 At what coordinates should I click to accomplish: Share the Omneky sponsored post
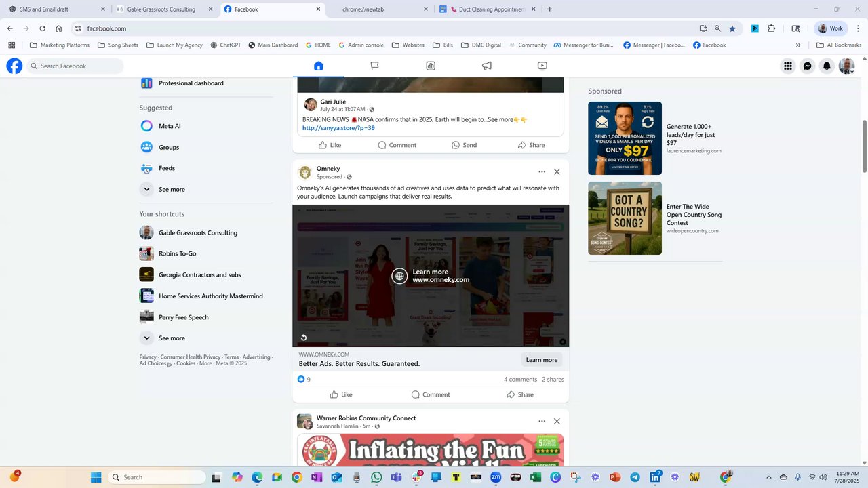coord(519,394)
